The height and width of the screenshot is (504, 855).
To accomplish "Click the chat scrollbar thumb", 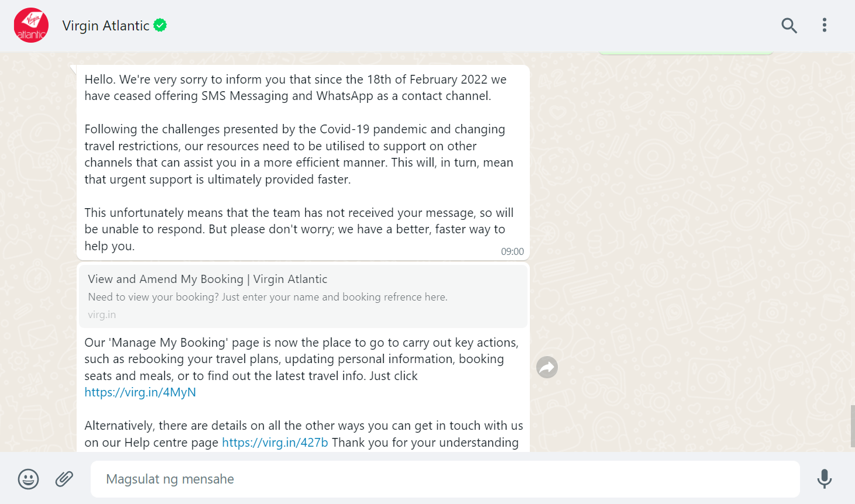I will [x=852, y=426].
